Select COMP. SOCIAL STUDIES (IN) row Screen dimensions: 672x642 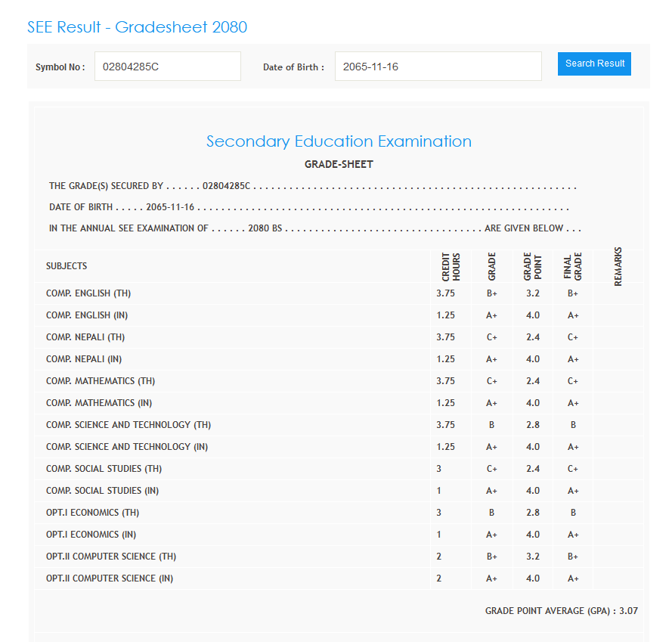[x=102, y=491]
